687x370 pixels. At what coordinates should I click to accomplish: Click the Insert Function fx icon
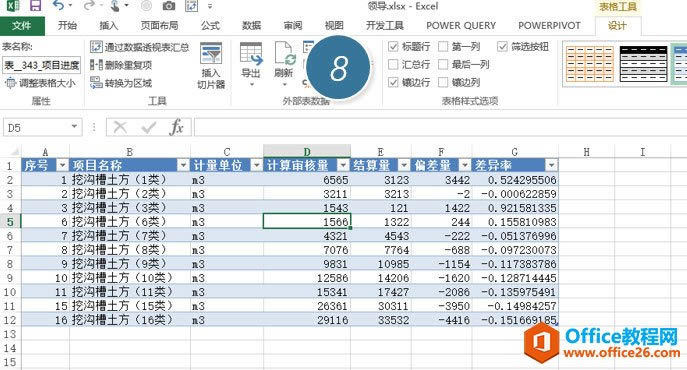(x=176, y=128)
